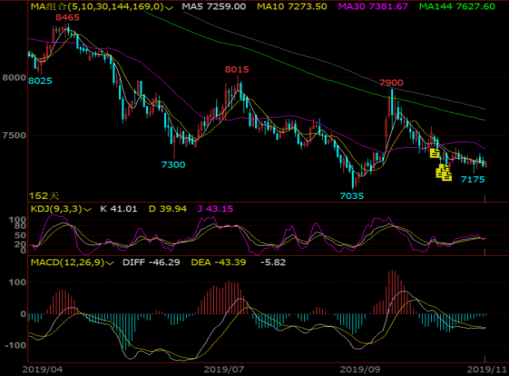Image resolution: width=509 pixels, height=376 pixels.
Task: Click the -100 MACD axis label
Action: pos(15,345)
